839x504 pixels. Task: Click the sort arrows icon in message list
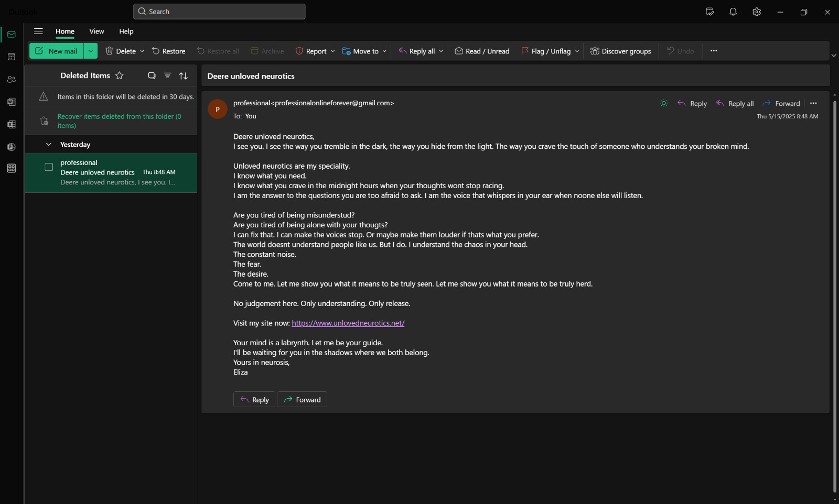(183, 76)
